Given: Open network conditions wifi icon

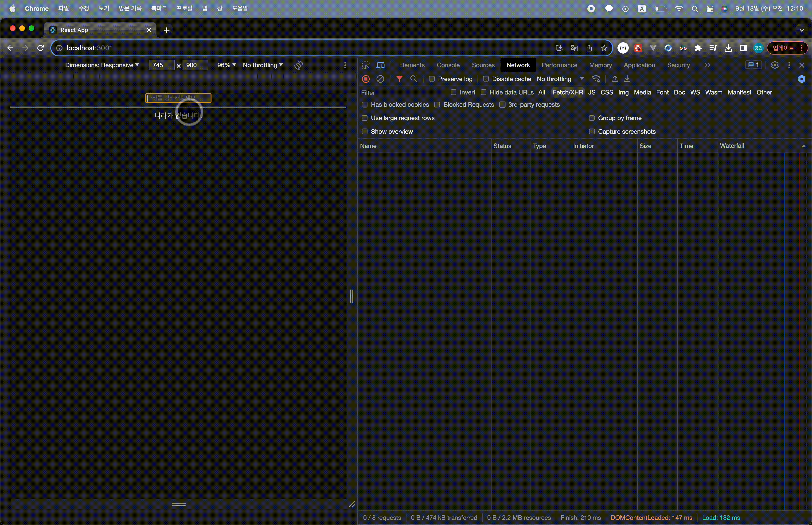Looking at the screenshot, I should point(596,79).
